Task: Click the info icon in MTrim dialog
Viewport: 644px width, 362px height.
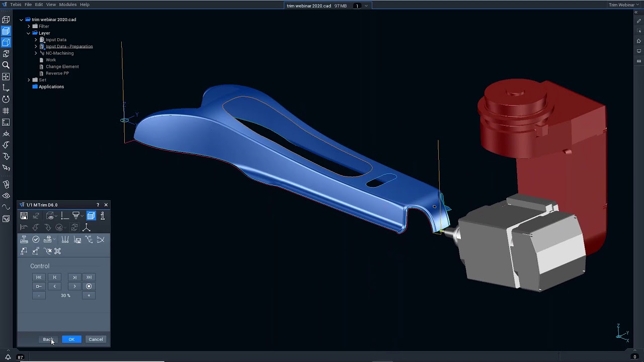Action: [103, 216]
